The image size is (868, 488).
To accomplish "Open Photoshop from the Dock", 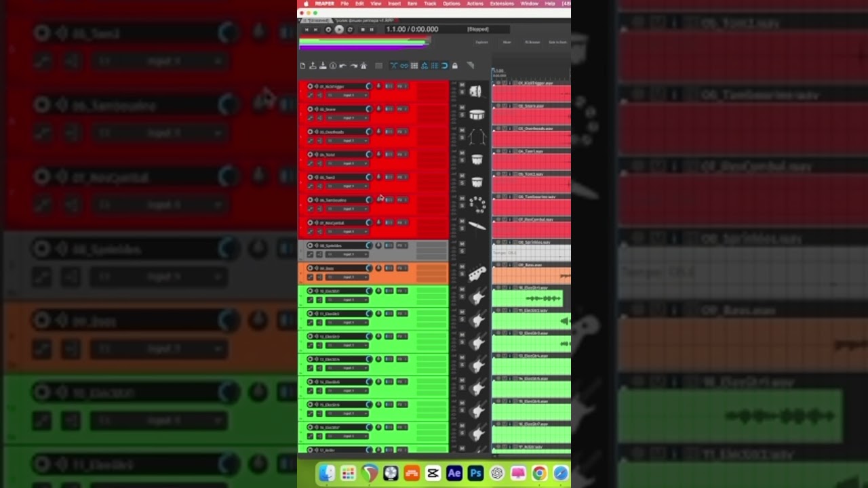I will 475,473.
